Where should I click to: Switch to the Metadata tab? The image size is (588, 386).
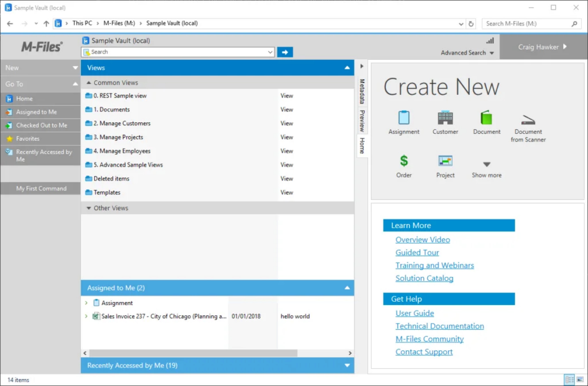coord(362,91)
